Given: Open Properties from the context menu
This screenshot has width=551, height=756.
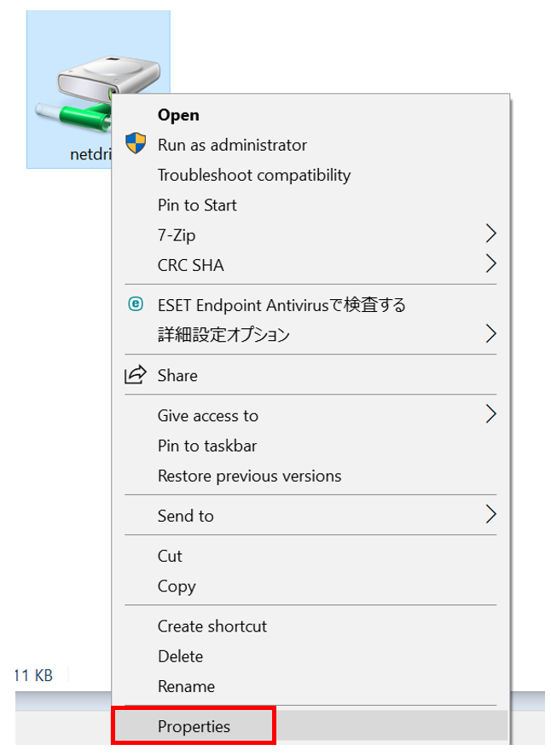Looking at the screenshot, I should (194, 726).
